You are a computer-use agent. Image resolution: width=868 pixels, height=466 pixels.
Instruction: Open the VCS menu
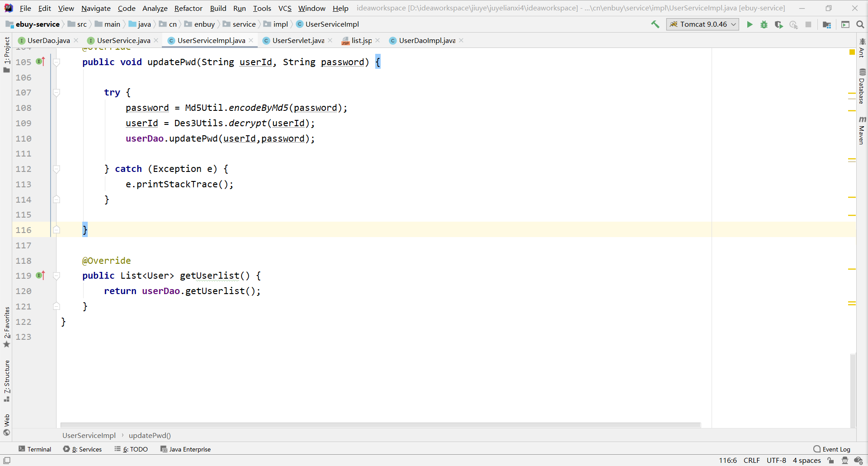pyautogui.click(x=285, y=8)
